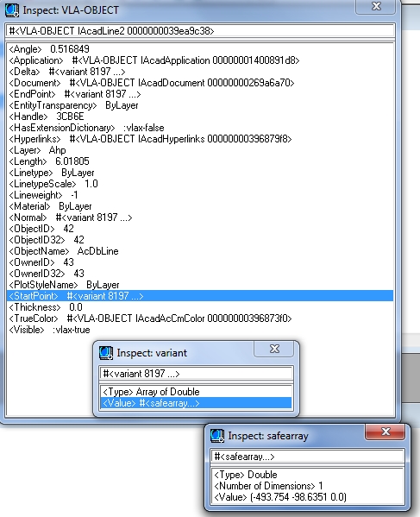The height and width of the screenshot is (517, 420).
Task: Close the Inspect VLA-OBJECT window
Action: coord(375,7)
